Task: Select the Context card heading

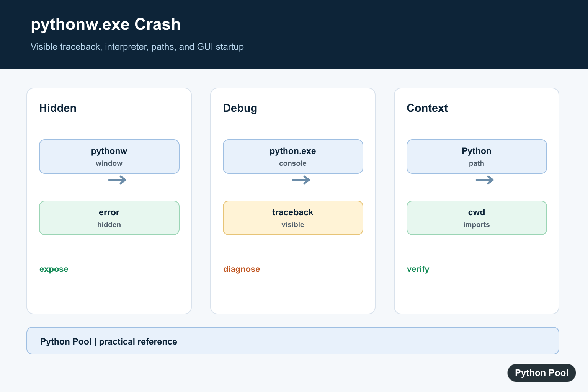Action: pos(427,108)
